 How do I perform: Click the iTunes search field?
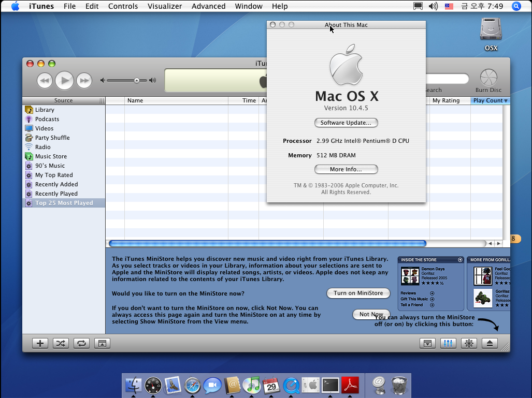[447, 79]
